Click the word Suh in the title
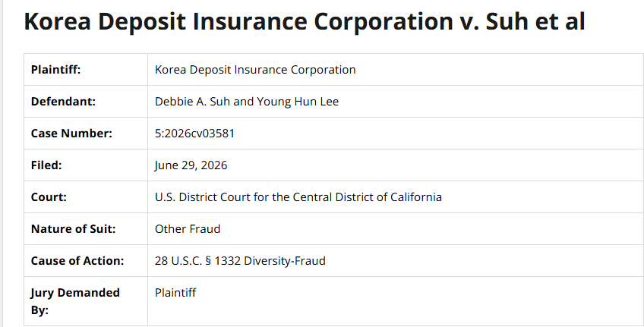 (507, 21)
